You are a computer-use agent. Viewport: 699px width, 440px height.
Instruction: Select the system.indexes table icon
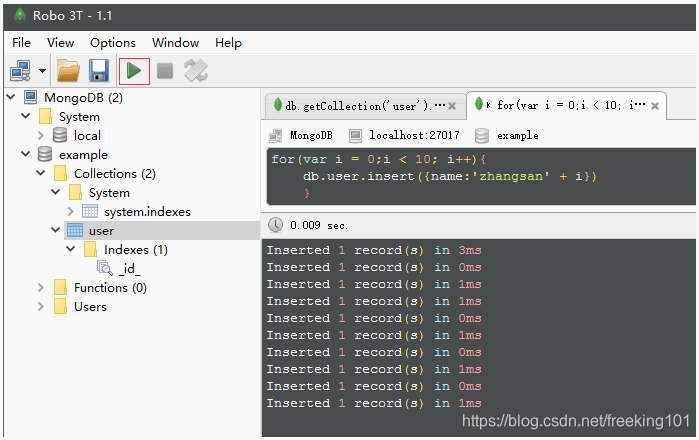click(x=90, y=211)
